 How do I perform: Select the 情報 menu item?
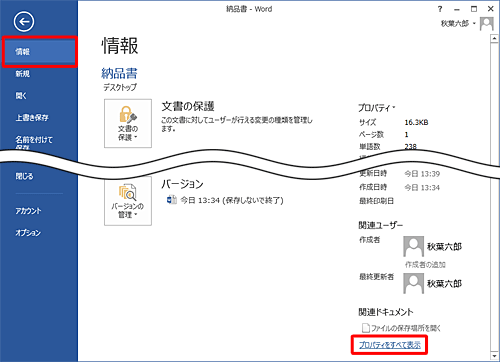[x=40, y=52]
